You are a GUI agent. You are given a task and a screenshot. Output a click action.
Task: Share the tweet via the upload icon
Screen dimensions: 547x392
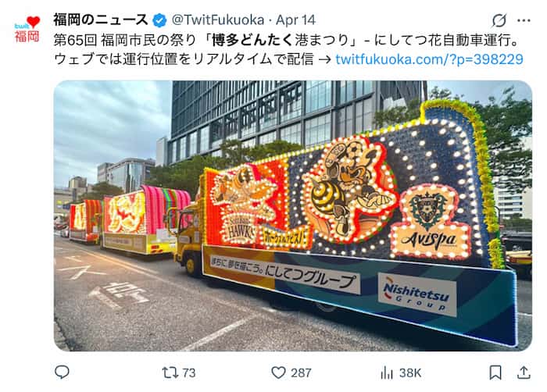pyautogui.click(x=524, y=372)
